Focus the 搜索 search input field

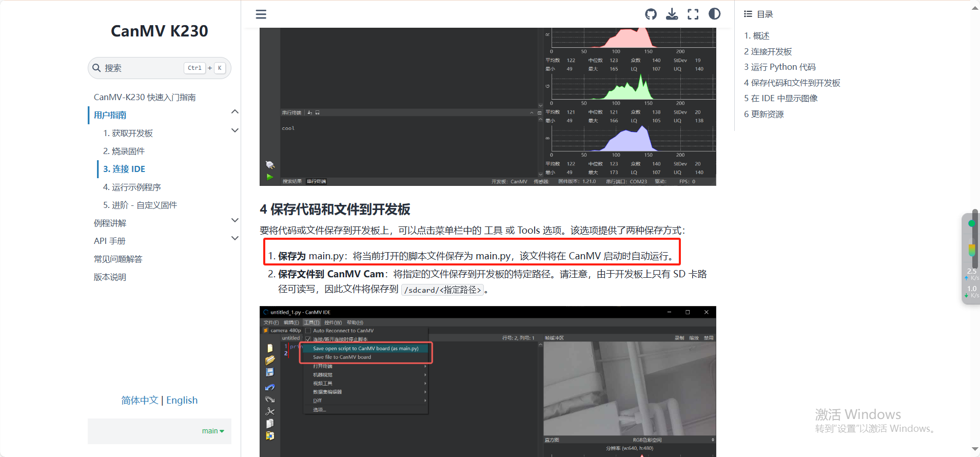(160, 68)
